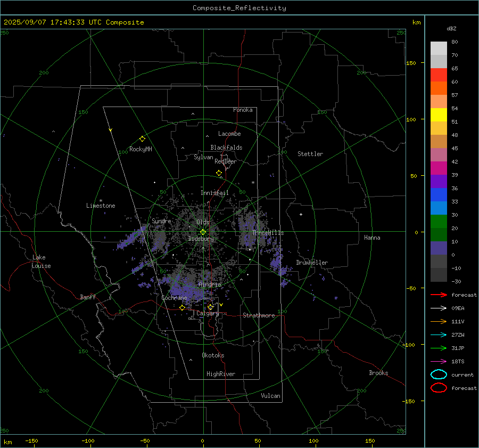Click the Sylvan label

203,157
